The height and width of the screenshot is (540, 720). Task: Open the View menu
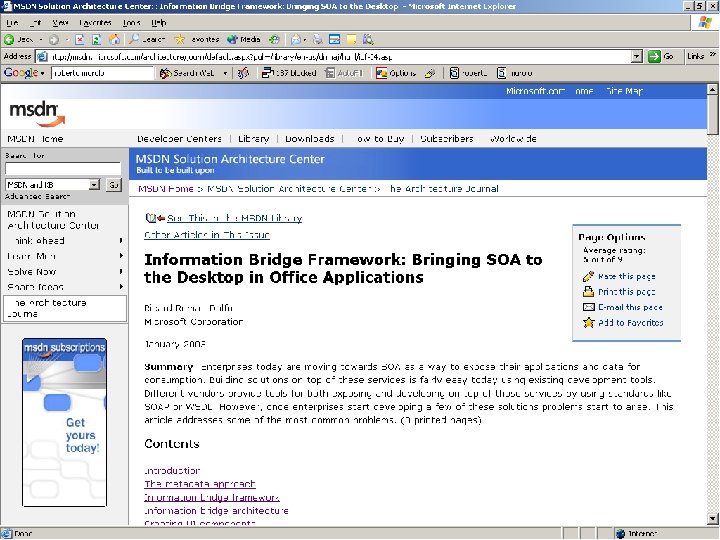pos(60,22)
